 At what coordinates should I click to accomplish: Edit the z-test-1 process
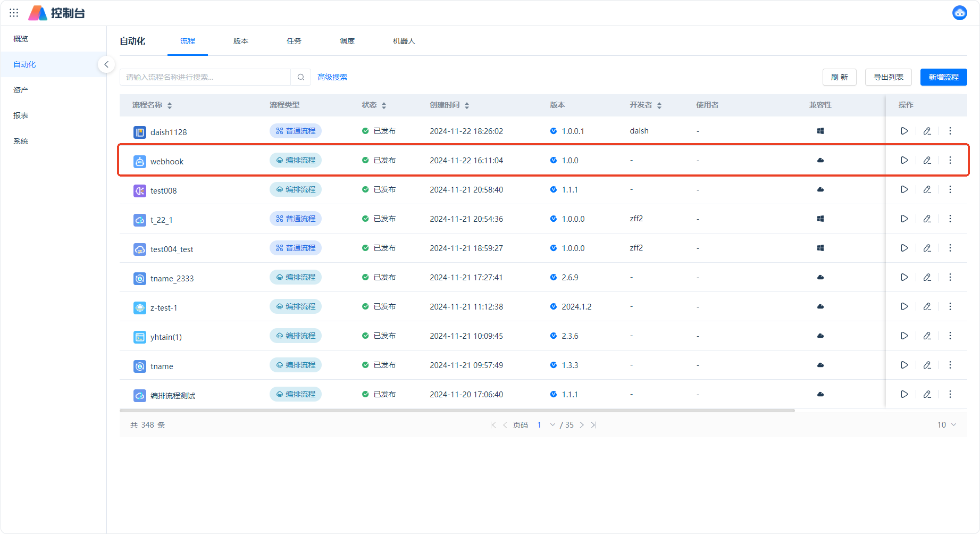point(927,306)
